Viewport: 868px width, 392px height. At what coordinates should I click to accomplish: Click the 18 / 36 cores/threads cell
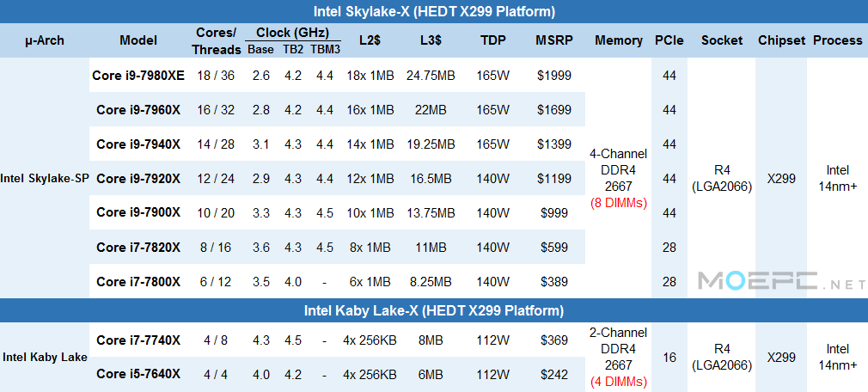click(x=216, y=76)
